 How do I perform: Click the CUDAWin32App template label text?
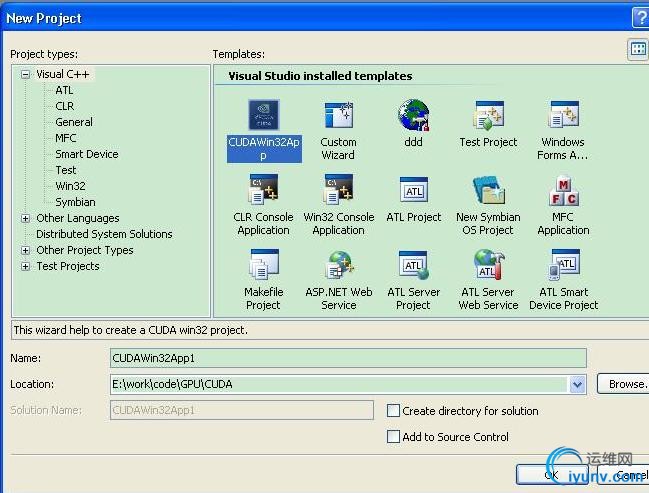click(x=264, y=149)
